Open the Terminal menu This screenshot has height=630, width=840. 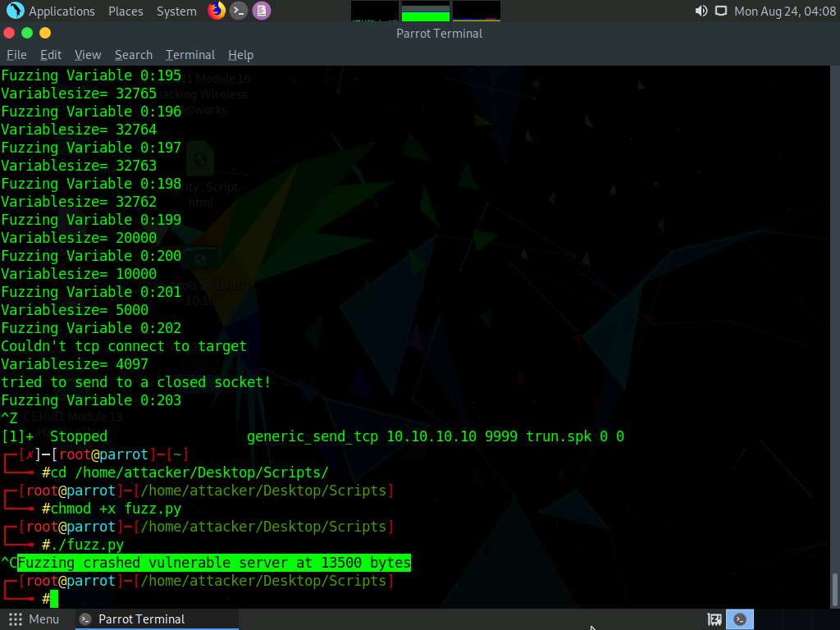(x=190, y=55)
